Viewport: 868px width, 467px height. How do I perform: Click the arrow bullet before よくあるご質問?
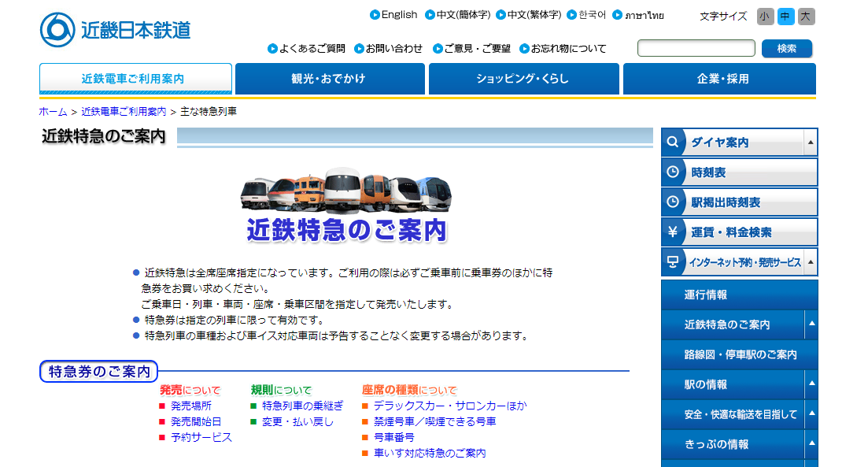pyautogui.click(x=272, y=49)
